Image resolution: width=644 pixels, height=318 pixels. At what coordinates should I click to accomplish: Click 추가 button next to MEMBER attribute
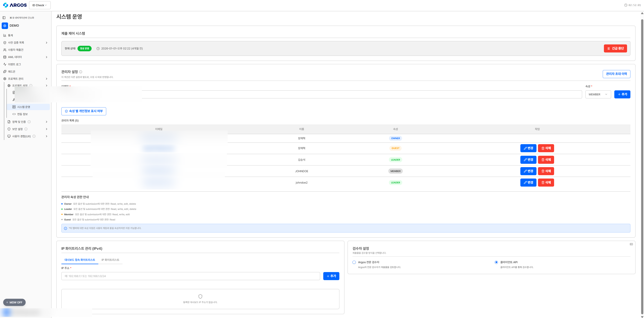point(622,94)
